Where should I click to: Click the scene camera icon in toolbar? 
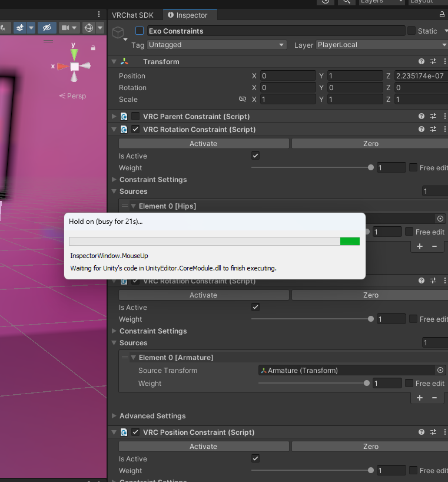point(65,28)
